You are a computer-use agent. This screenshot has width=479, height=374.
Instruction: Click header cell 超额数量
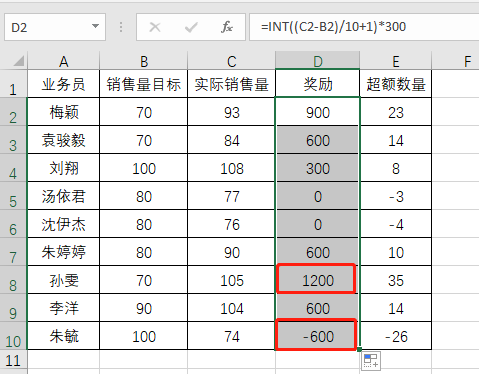(x=396, y=84)
